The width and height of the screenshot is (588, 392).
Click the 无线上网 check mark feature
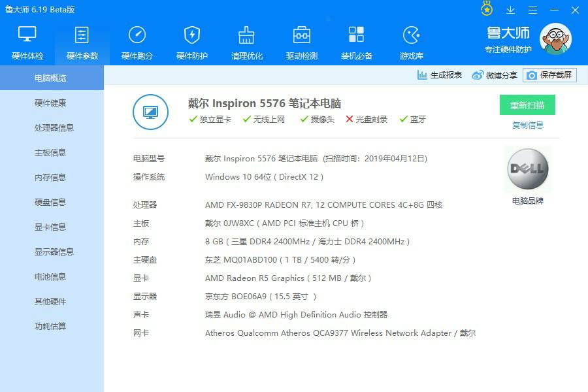coord(263,120)
